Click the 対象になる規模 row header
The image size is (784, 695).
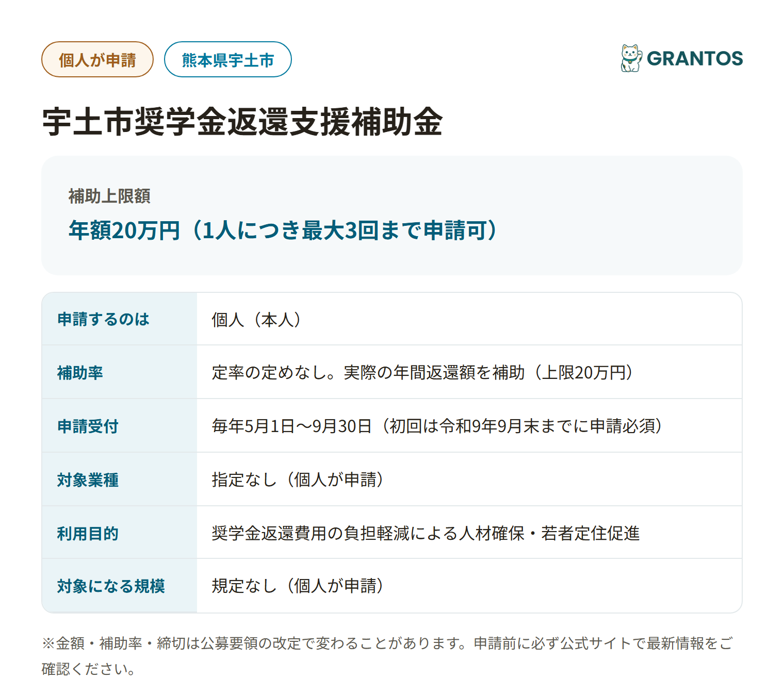pos(119,586)
